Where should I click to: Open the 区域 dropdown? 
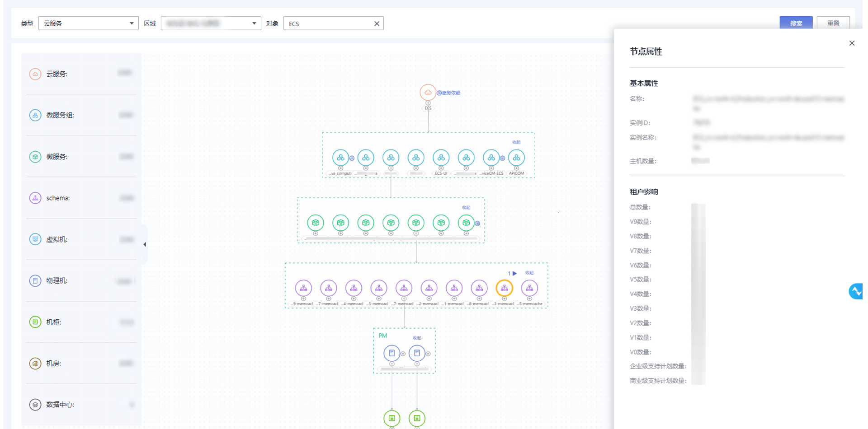[211, 23]
